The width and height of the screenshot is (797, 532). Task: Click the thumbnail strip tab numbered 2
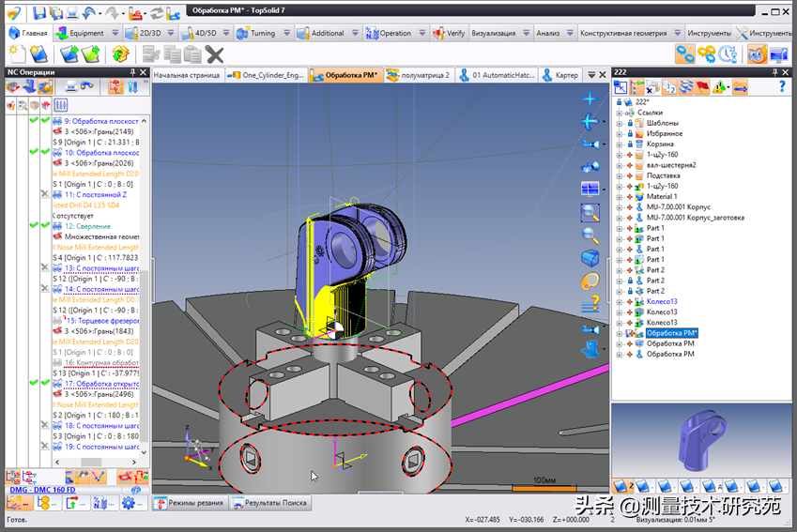[622, 486]
